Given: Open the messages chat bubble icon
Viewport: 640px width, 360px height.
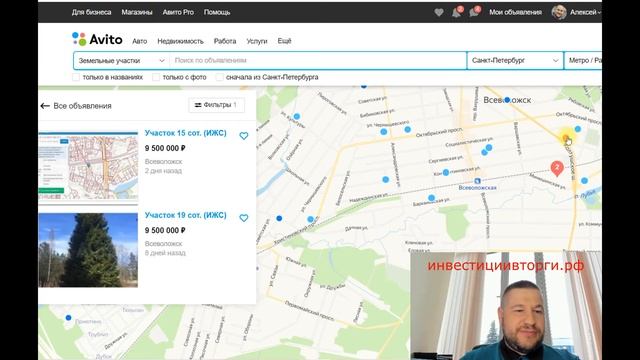Looking at the screenshot, I should (x=474, y=13).
